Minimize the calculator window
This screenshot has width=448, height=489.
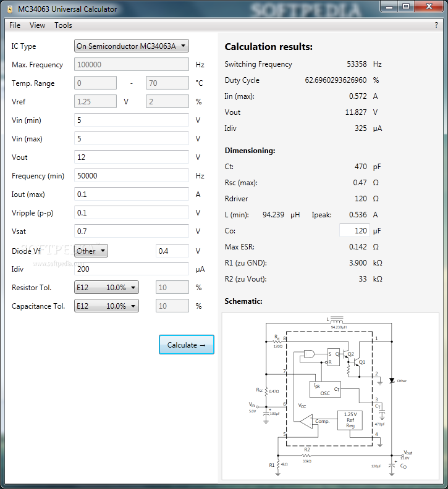coord(390,7)
